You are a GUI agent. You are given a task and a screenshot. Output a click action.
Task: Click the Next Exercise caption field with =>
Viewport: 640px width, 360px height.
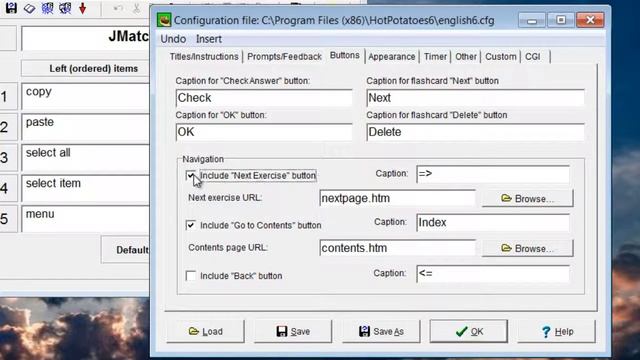(493, 174)
